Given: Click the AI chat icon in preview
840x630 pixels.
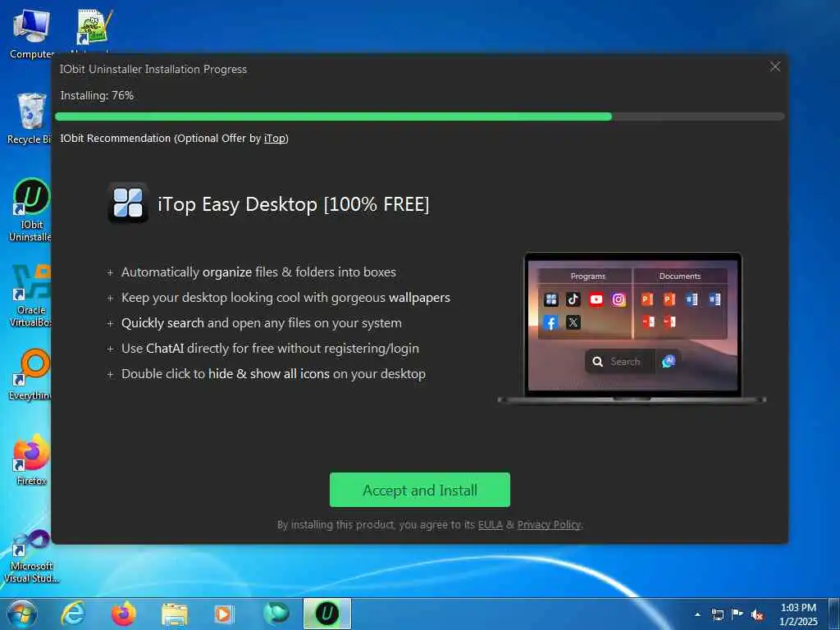Looking at the screenshot, I should point(668,362).
